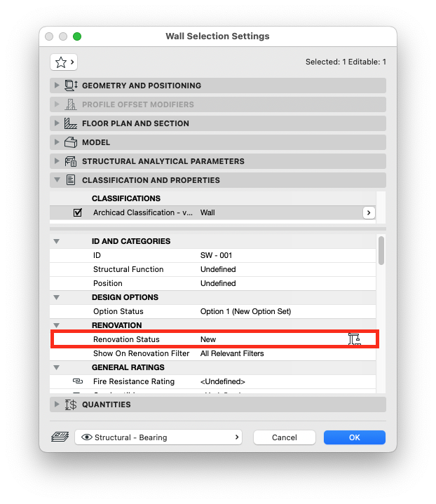Click the Renovation Status New value

208,339
